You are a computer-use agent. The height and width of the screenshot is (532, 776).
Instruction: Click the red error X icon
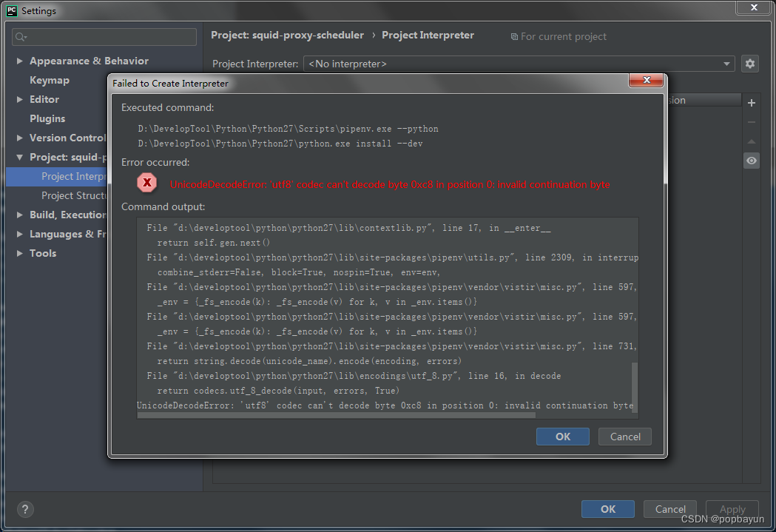tap(147, 183)
